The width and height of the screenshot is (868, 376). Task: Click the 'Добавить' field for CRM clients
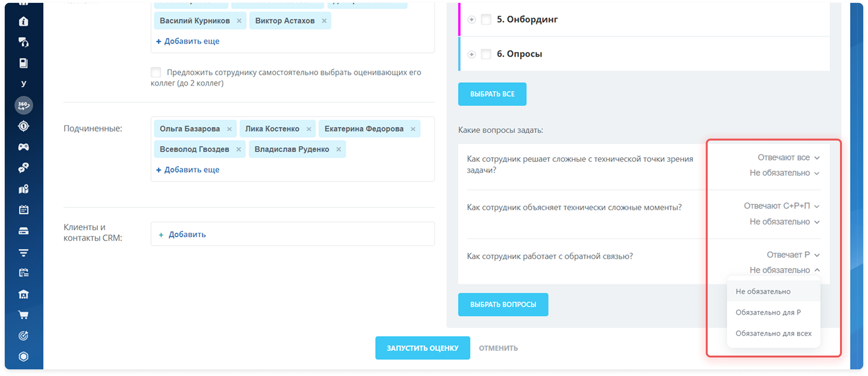coord(187,235)
